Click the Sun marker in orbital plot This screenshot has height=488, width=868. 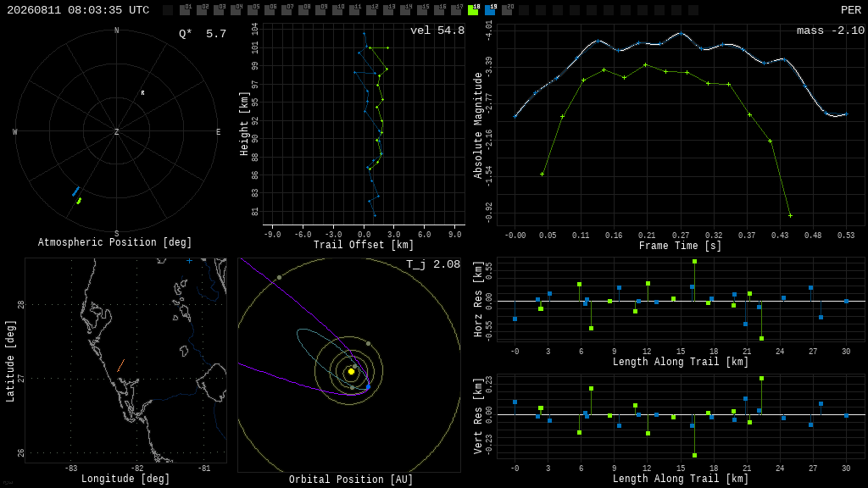point(351,372)
